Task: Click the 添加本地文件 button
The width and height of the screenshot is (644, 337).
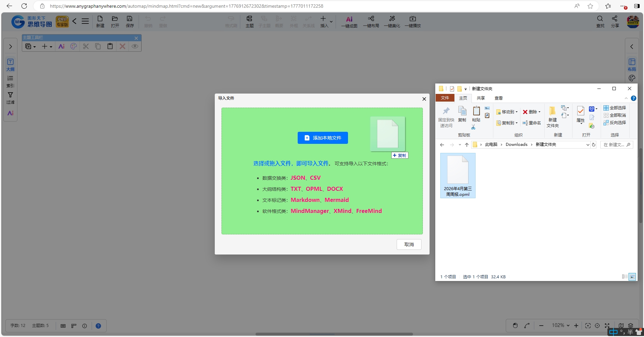Action: point(323,138)
